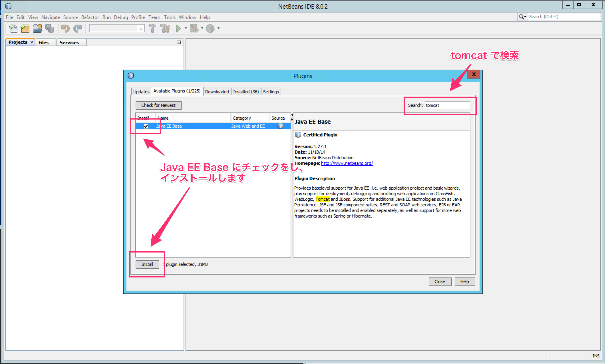The width and height of the screenshot is (605, 364).
Task: Create a new file using toolbar icon
Action: point(14,28)
